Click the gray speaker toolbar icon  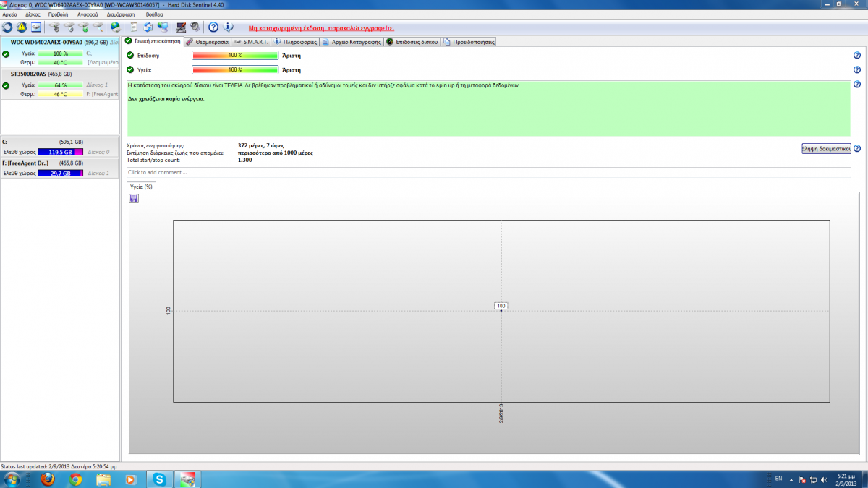(x=195, y=27)
